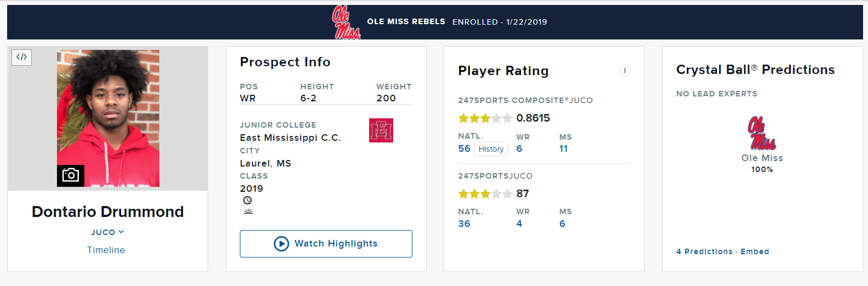
Task: Open 247Sports JUCO national rank 36
Action: (x=464, y=224)
